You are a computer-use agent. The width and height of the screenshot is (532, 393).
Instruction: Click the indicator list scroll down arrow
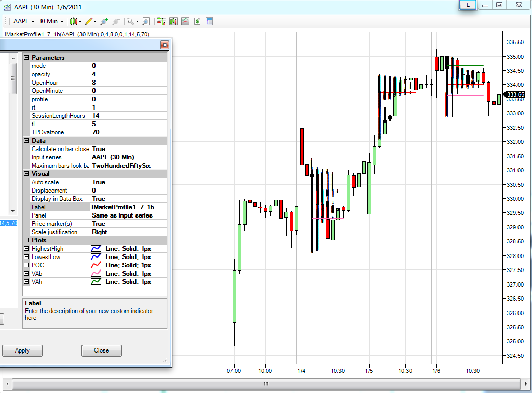point(13,211)
